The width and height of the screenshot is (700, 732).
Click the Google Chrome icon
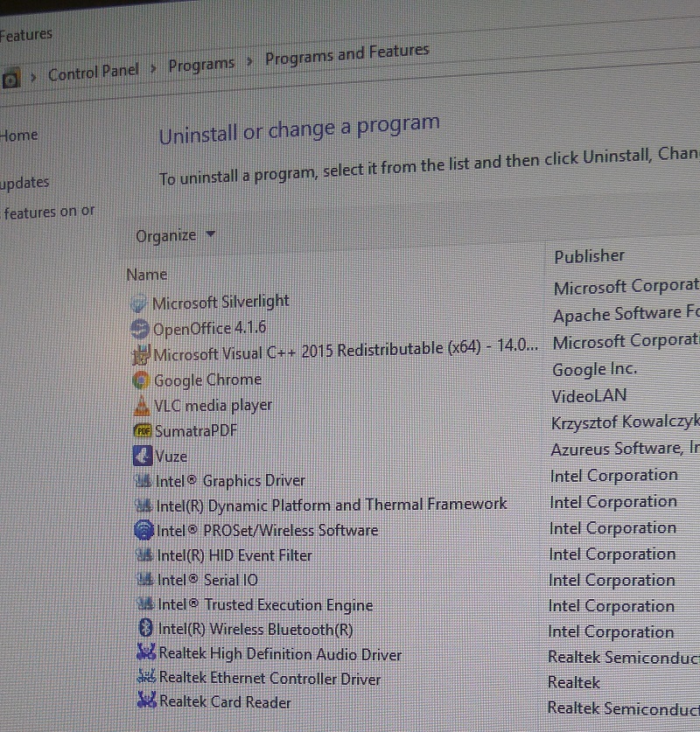[141, 380]
